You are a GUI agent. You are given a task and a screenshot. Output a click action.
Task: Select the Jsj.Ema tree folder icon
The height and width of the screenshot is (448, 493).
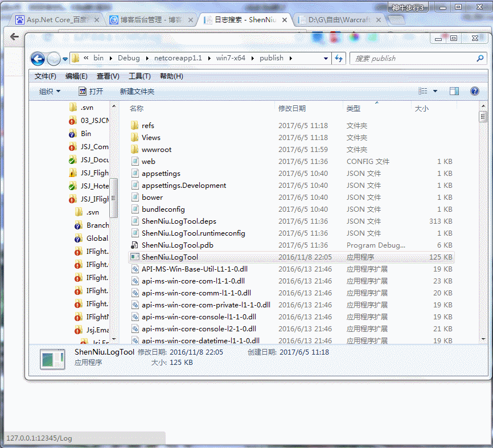click(x=79, y=330)
